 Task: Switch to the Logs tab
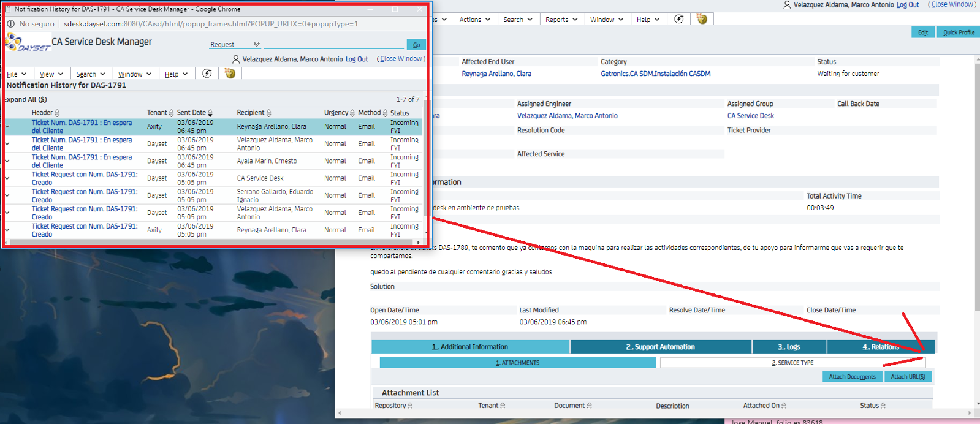[x=789, y=347]
